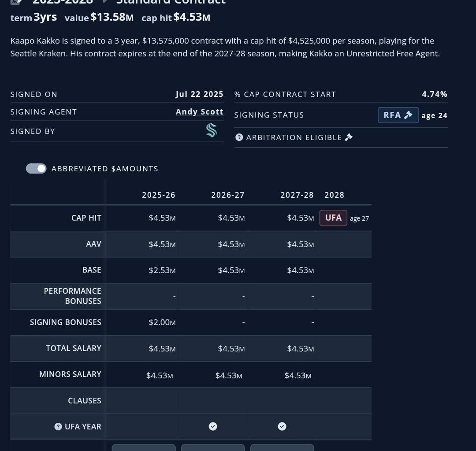Click the 2026-27 season column header
This screenshot has width=476, height=451.
point(228,195)
